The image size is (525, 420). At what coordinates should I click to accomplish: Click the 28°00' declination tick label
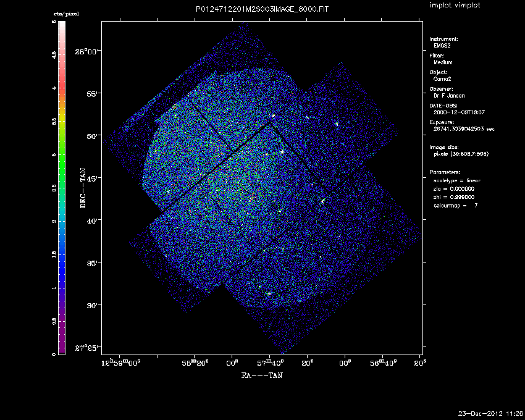pyautogui.click(x=86, y=52)
